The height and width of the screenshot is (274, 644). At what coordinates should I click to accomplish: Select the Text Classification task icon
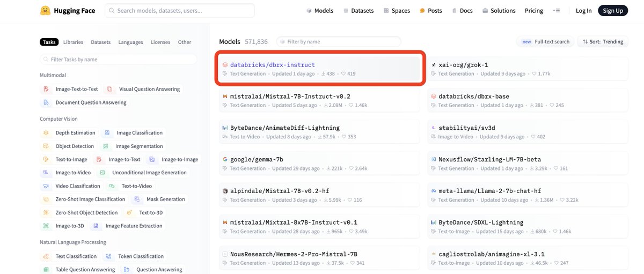point(46,256)
